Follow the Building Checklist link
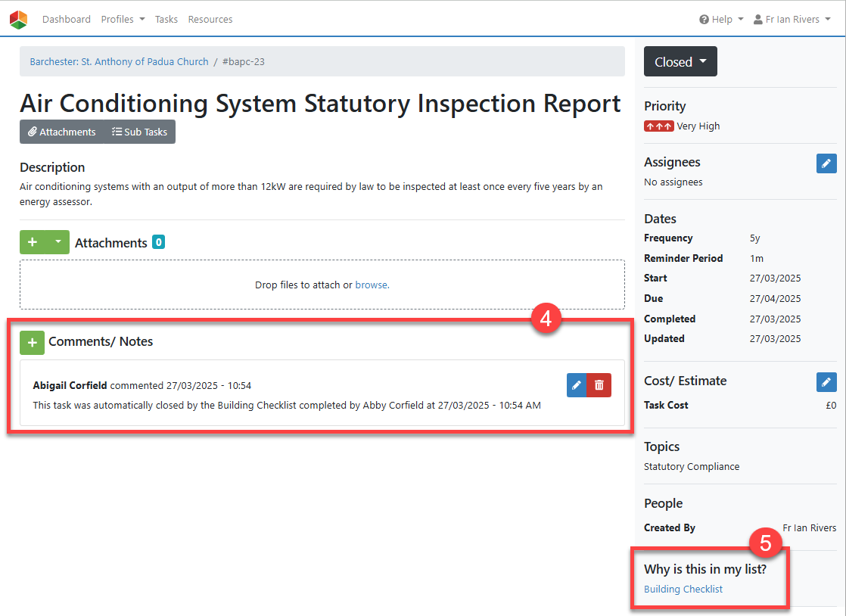Image resolution: width=846 pixels, height=616 pixels. click(683, 590)
